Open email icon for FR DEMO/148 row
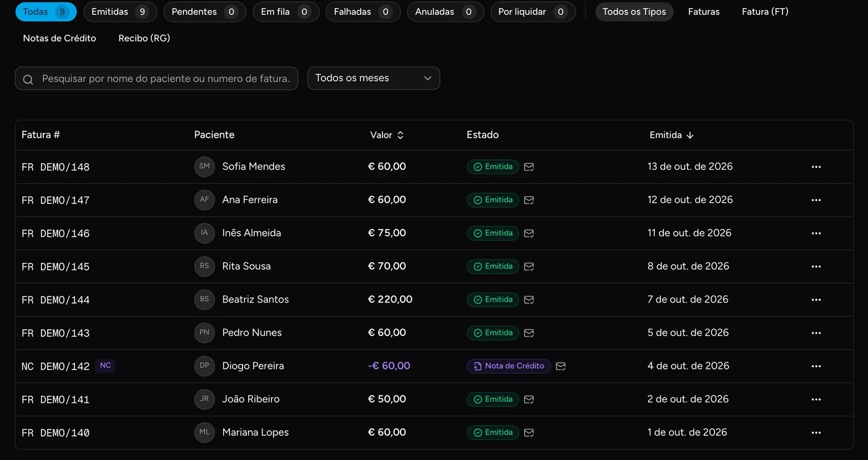The height and width of the screenshot is (460, 868). click(x=529, y=167)
